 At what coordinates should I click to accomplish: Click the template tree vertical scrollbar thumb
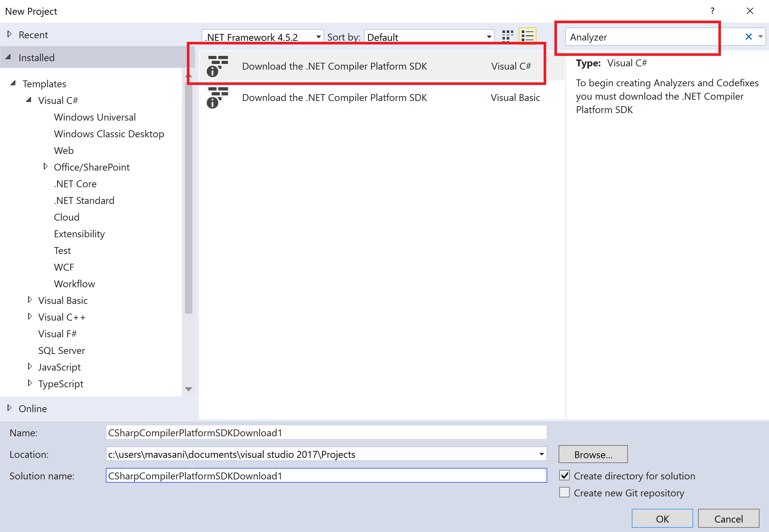coord(188,197)
